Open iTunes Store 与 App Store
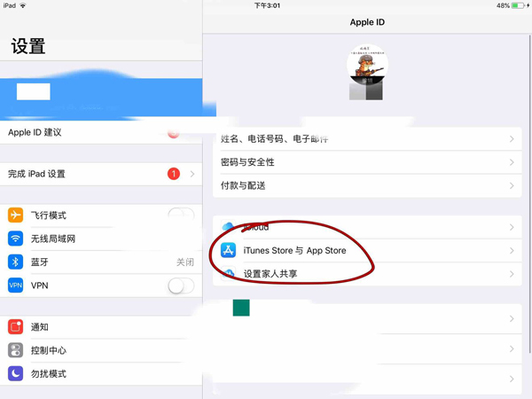 [367, 250]
